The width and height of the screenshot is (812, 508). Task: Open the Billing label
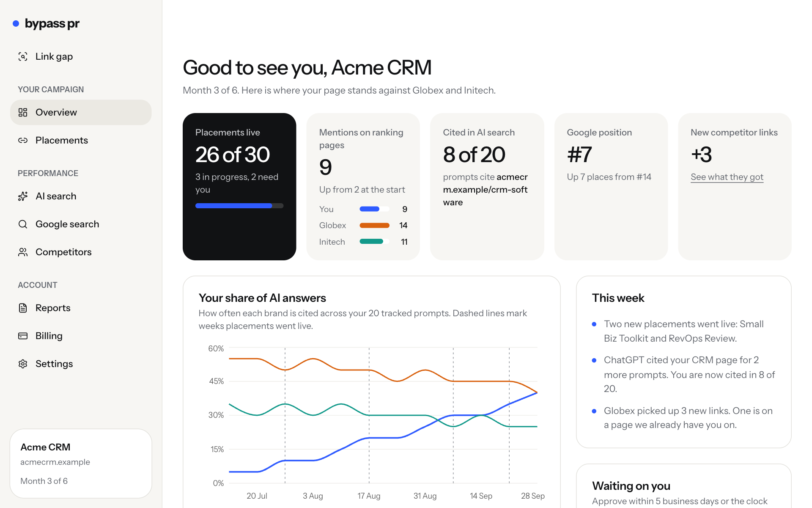49,336
